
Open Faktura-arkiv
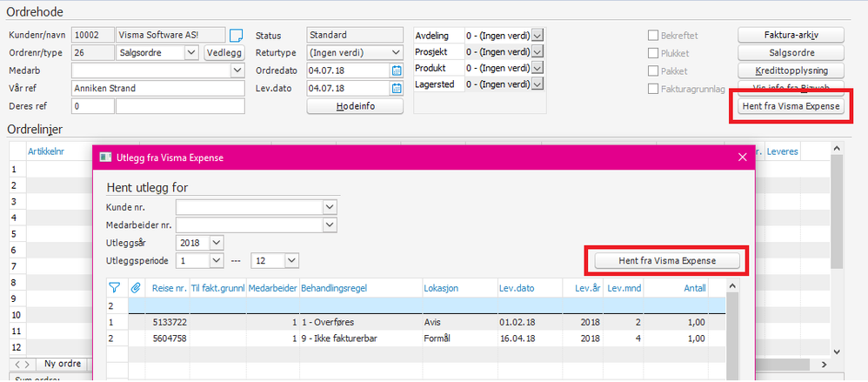(x=791, y=35)
